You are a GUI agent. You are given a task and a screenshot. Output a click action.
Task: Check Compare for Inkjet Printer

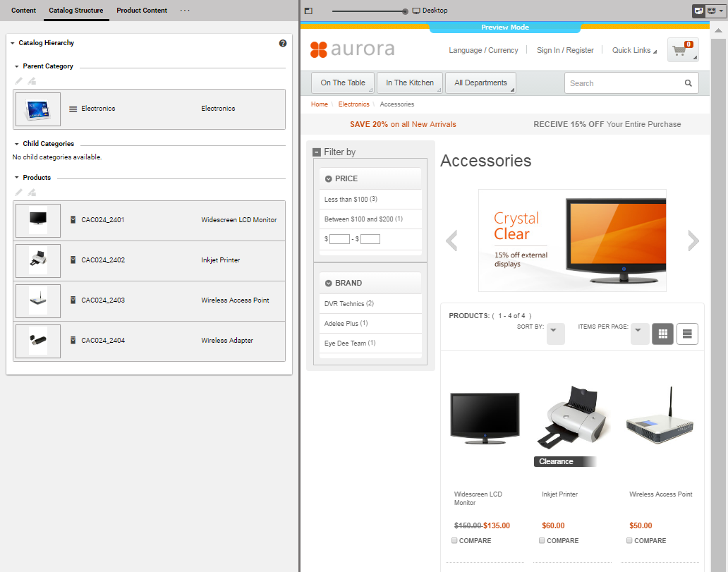[x=542, y=540]
